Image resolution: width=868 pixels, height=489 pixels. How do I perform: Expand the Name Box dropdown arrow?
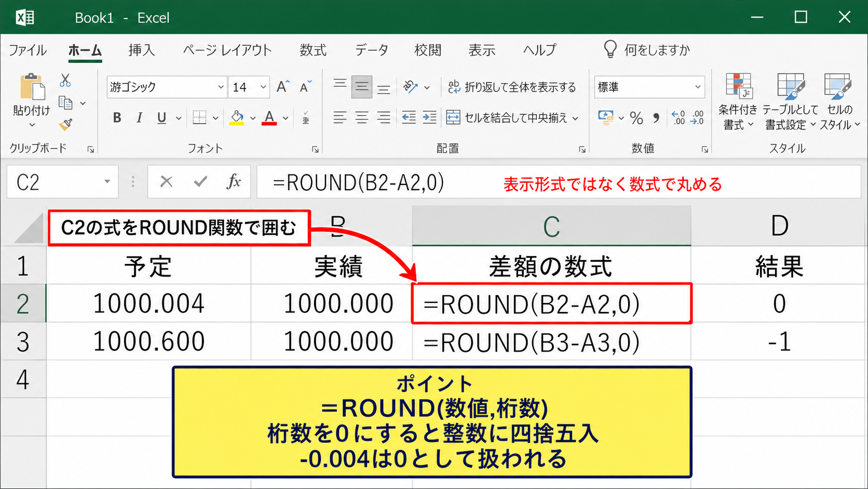(x=107, y=182)
